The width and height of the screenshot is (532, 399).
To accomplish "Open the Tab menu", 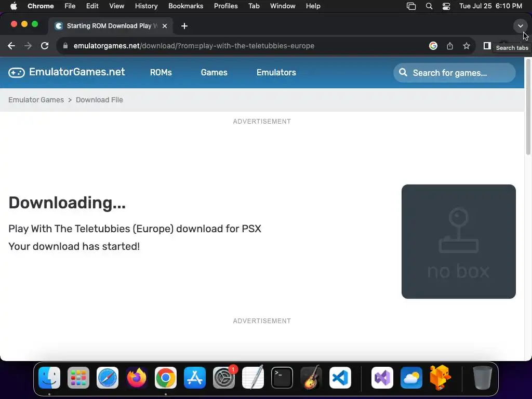I will [x=254, y=6].
